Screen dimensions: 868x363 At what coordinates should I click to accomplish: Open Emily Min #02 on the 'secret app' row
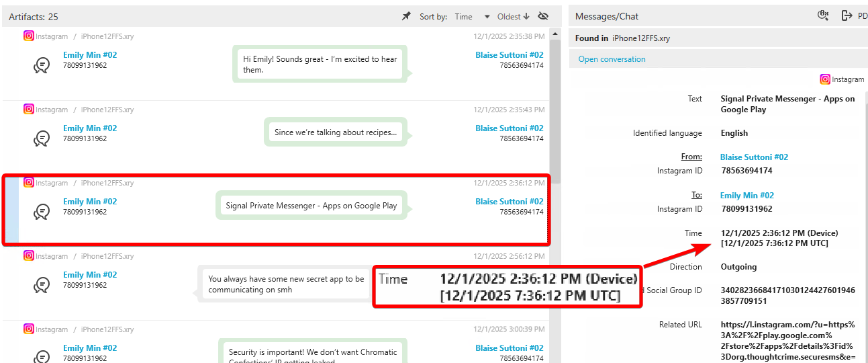coord(90,275)
